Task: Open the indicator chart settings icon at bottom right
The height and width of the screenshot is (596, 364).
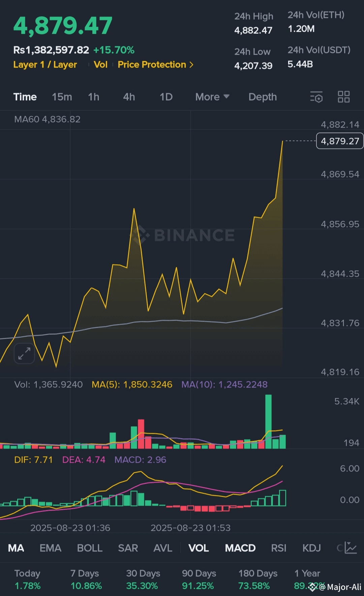Action: tap(351, 548)
